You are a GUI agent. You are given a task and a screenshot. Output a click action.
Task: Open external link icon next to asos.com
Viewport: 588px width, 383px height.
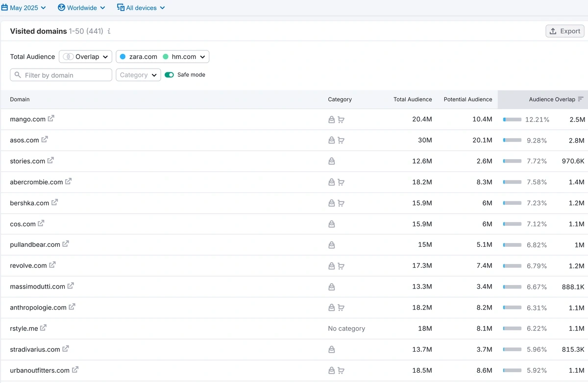tap(45, 140)
